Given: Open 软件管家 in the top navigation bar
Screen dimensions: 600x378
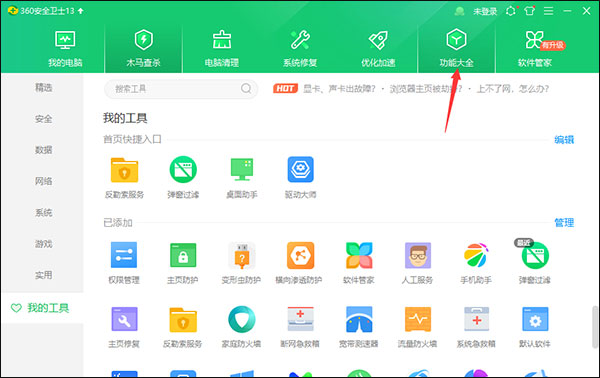Looking at the screenshot, I should (535, 49).
